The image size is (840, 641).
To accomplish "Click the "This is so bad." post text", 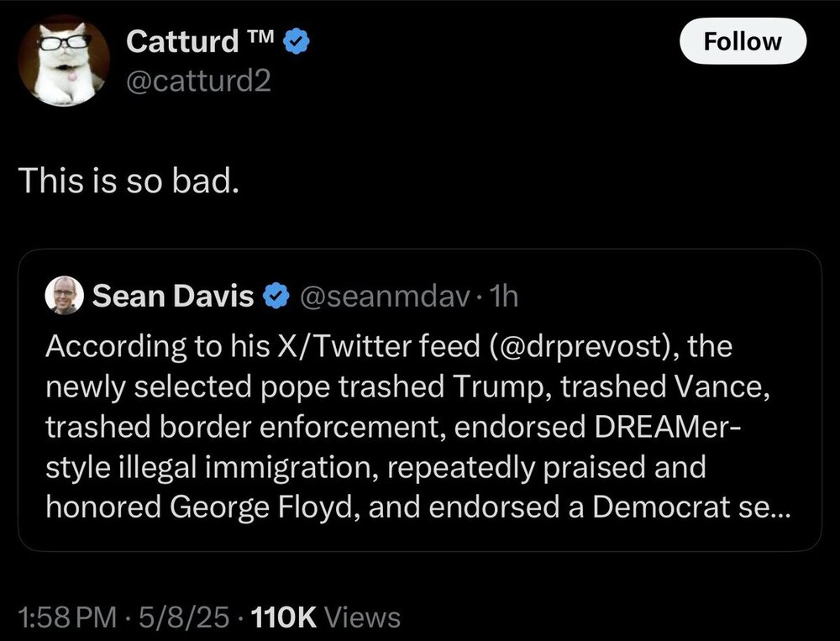I will pos(129,181).
